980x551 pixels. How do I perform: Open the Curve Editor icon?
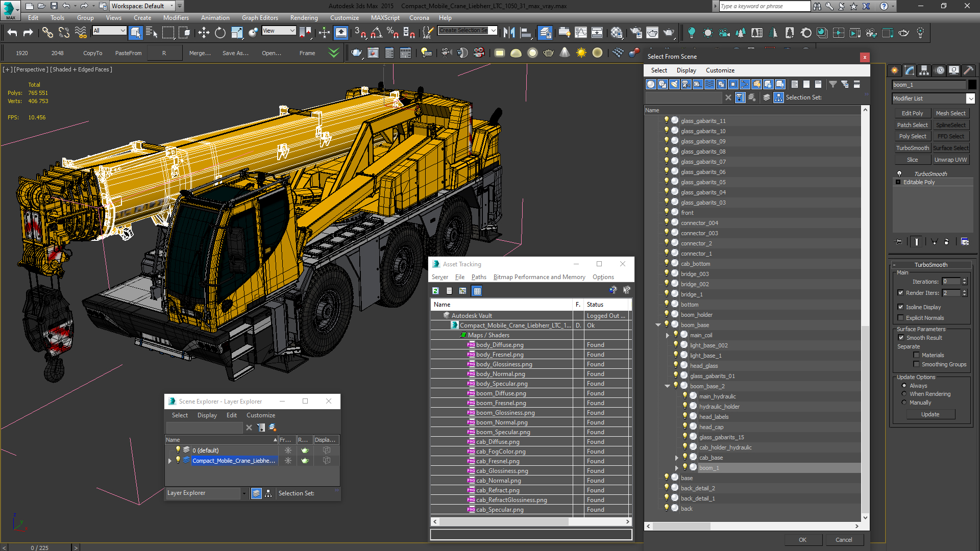[x=581, y=33]
